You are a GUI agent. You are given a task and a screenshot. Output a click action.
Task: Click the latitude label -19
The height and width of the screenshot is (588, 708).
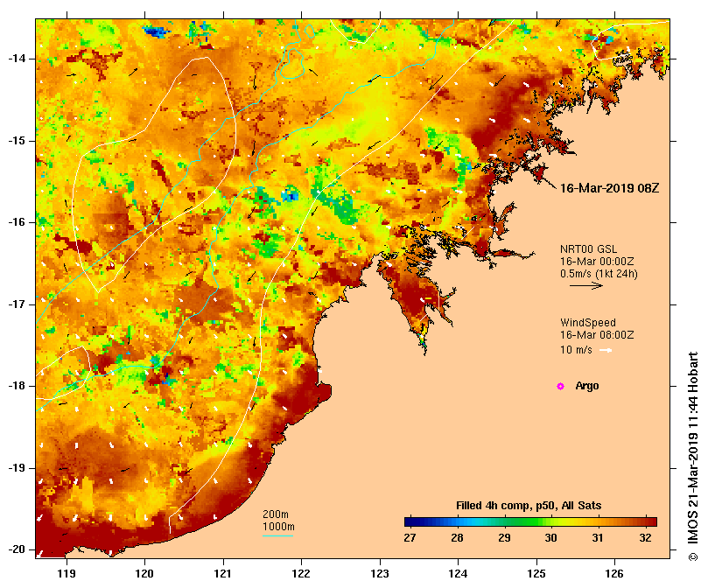coord(17,468)
